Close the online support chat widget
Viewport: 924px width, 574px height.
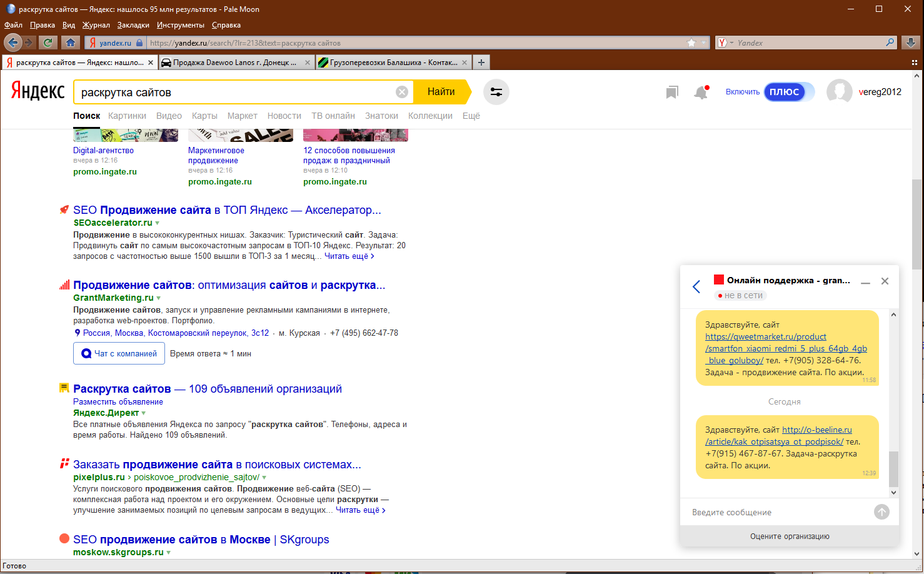(x=885, y=281)
